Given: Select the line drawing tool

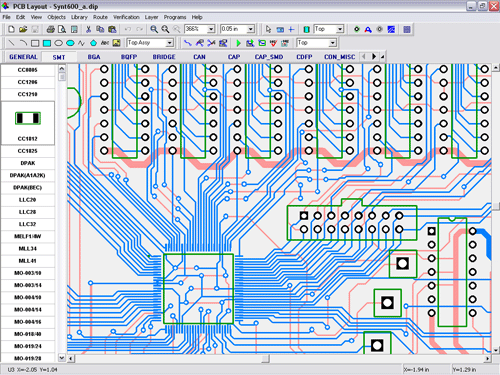Looking at the screenshot, I should tap(11, 43).
